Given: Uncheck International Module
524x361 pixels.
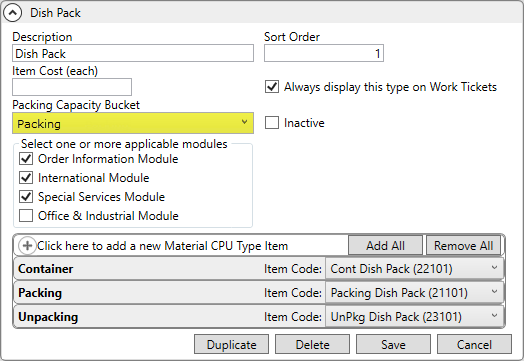Looking at the screenshot, I should coord(26,178).
